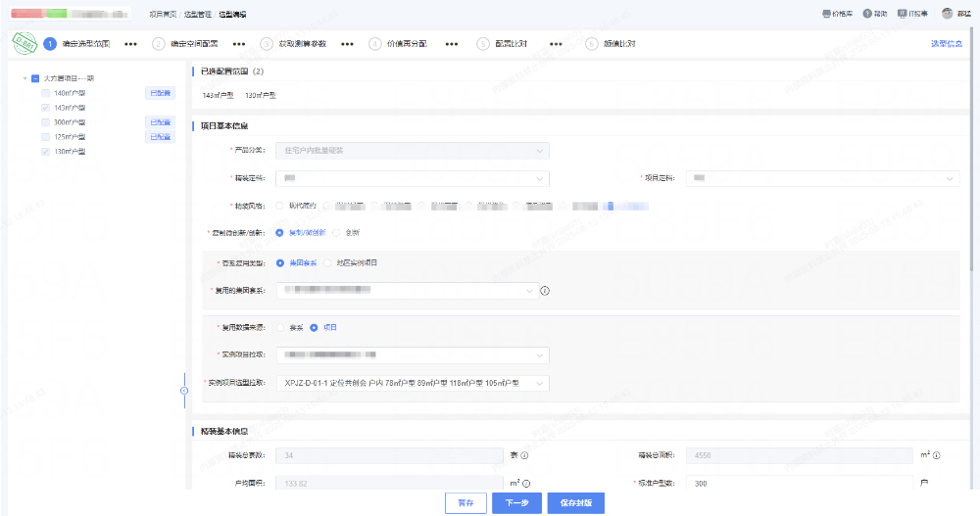Click the info icon beside 复用的集团套系
Viewport: 980px width, 516px height.
[545, 291]
